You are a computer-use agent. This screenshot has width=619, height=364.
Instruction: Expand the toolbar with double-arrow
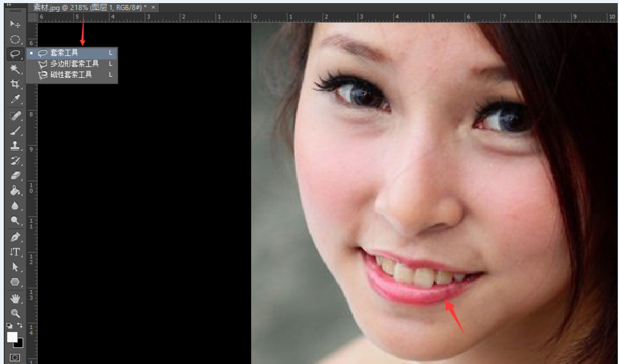pos(9,5)
